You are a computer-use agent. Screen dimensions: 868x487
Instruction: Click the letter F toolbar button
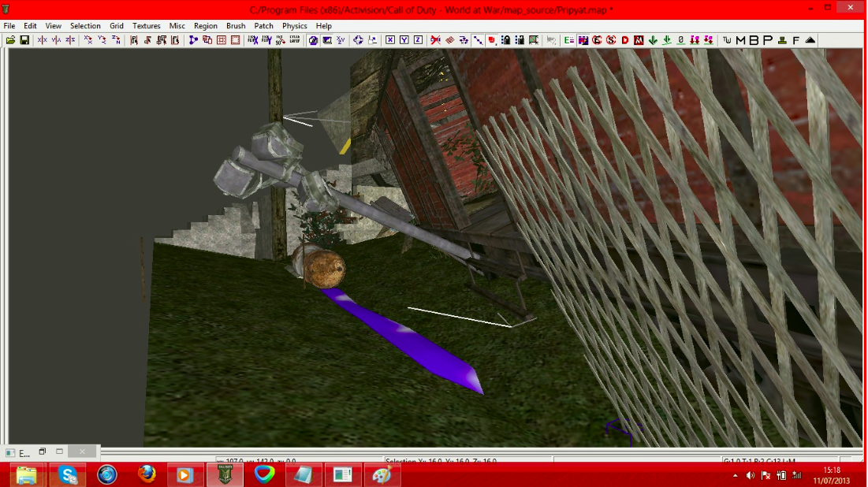pos(796,40)
